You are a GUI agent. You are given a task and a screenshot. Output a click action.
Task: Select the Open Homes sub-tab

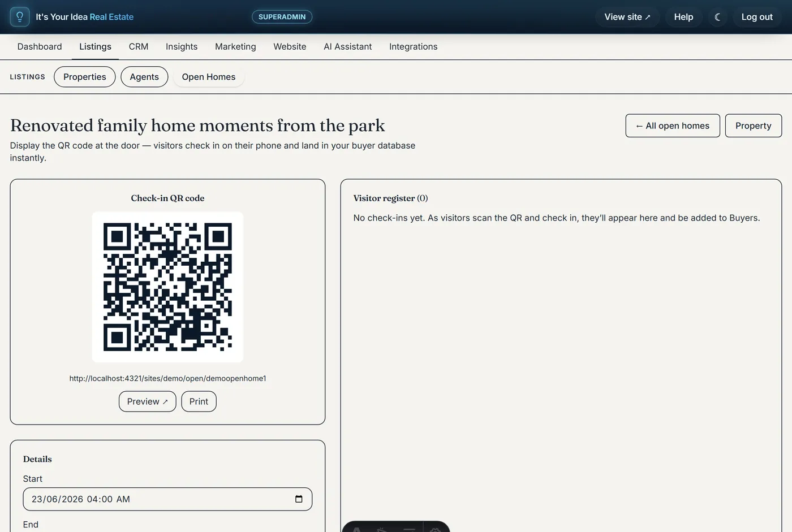[x=209, y=77]
